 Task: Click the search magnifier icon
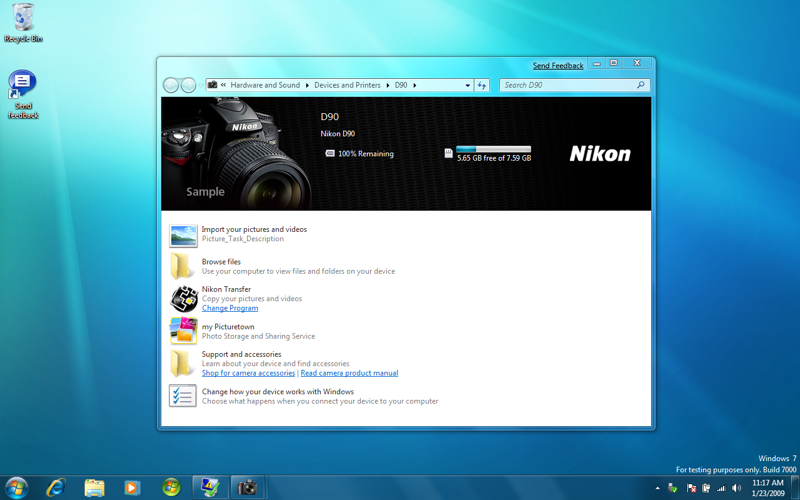pos(641,85)
